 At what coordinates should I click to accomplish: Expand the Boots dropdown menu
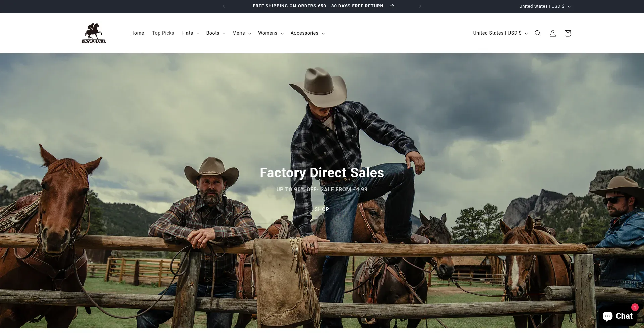[215, 33]
